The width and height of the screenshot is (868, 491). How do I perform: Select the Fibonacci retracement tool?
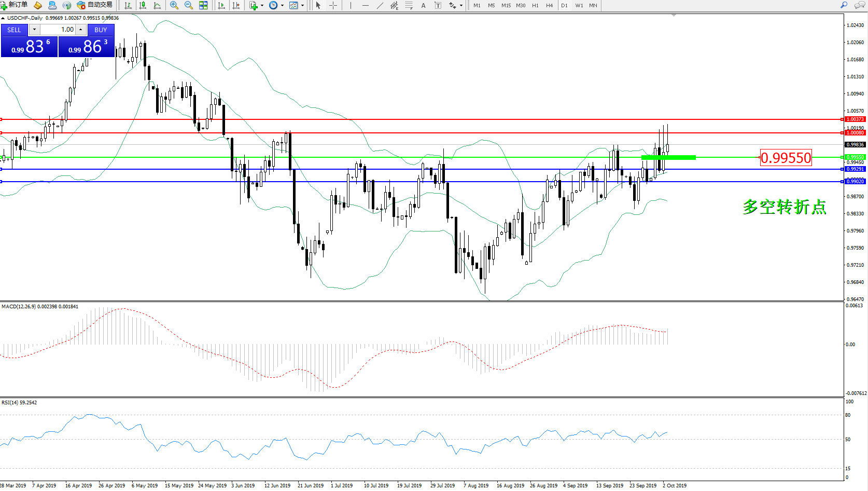tap(409, 5)
